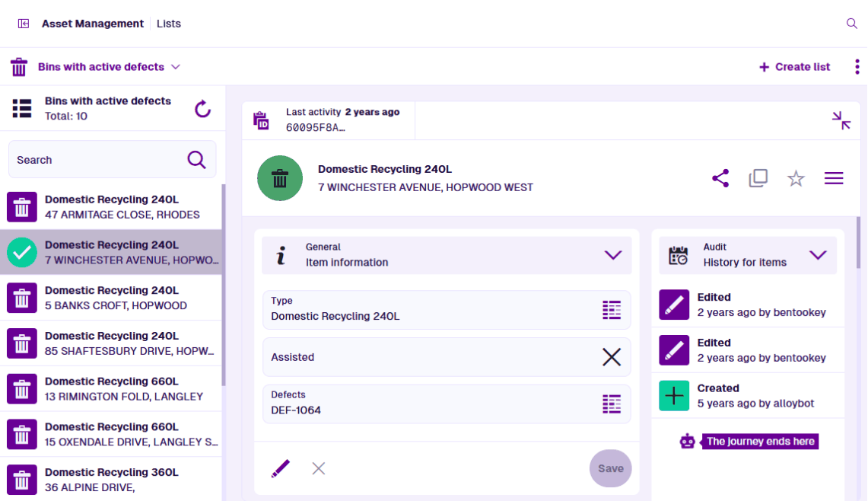Viewport: 868px width, 501px height.
Task: Open global search in the top bar
Action: click(851, 24)
